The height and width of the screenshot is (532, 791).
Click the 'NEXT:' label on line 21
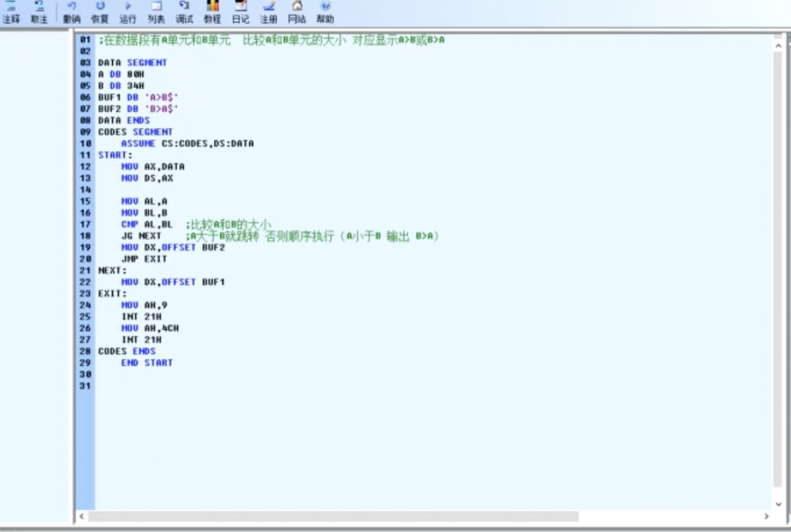(x=112, y=270)
